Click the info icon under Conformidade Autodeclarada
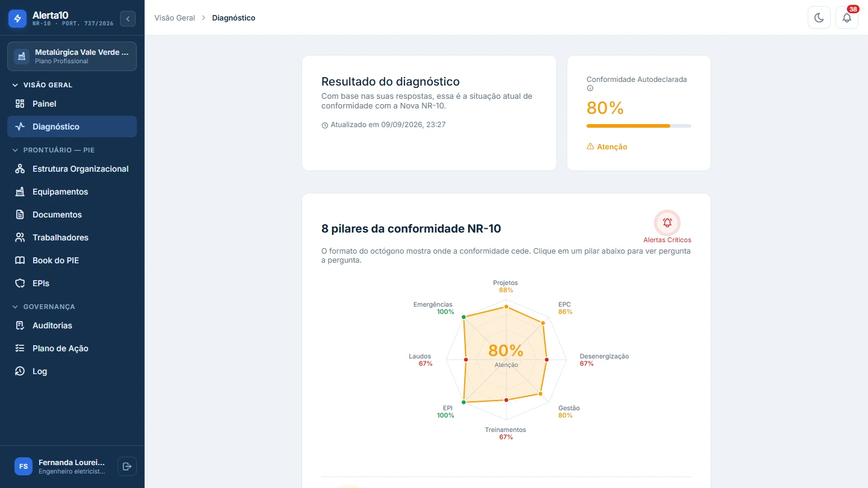 (x=590, y=88)
